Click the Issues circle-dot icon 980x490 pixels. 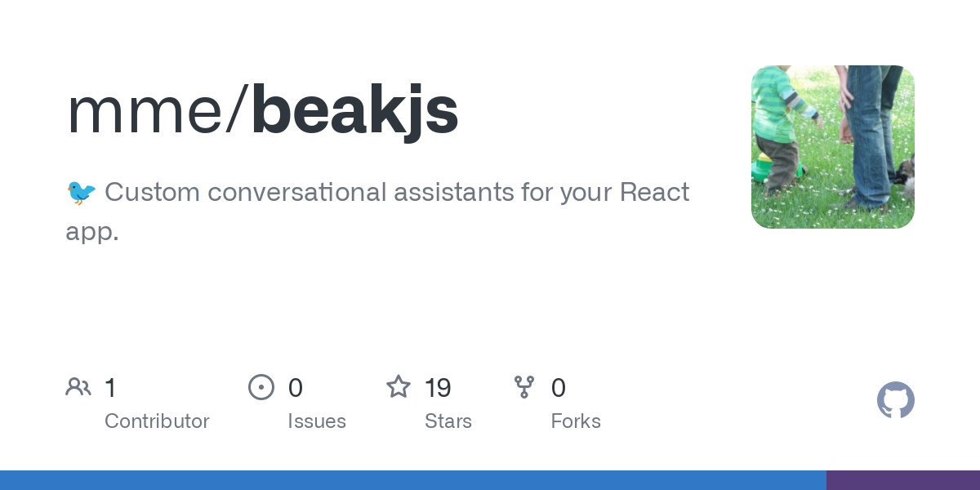click(x=261, y=387)
